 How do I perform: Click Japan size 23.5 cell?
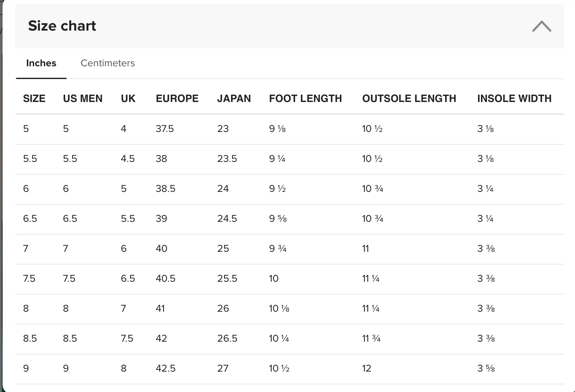pos(227,159)
